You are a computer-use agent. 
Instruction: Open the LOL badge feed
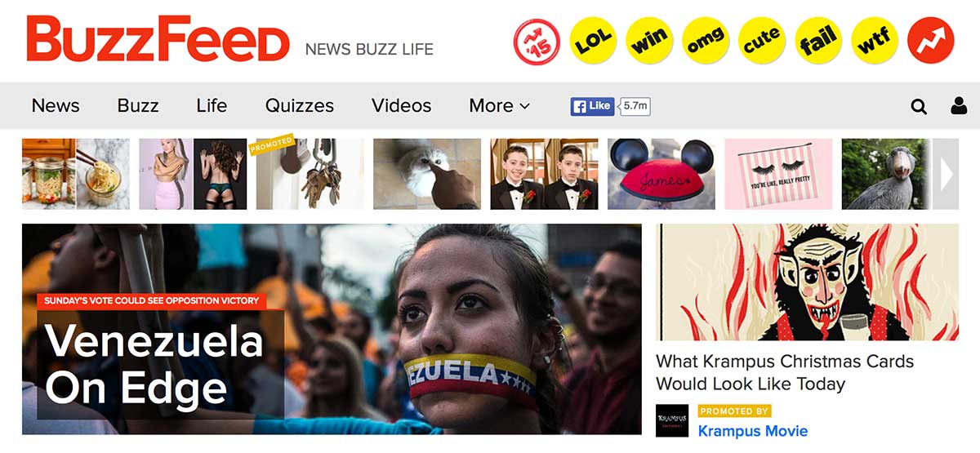click(x=593, y=40)
